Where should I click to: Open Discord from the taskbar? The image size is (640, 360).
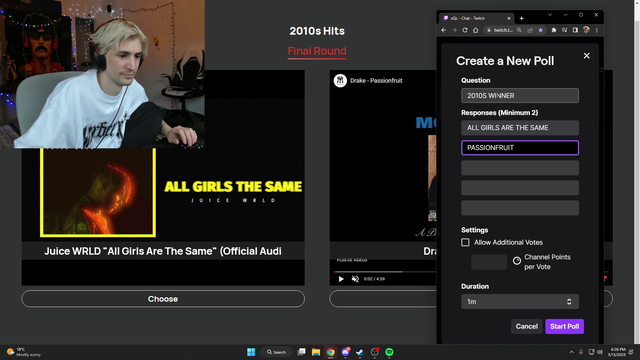(345, 352)
